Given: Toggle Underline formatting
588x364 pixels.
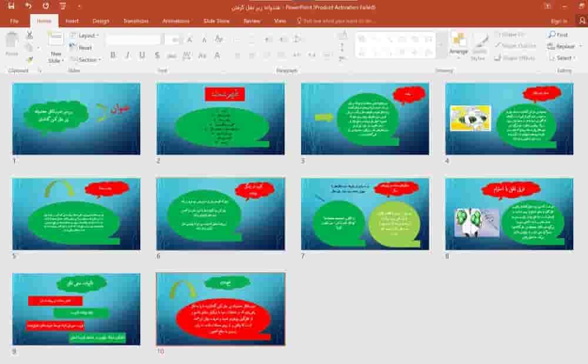Looking at the screenshot, I should (x=142, y=55).
